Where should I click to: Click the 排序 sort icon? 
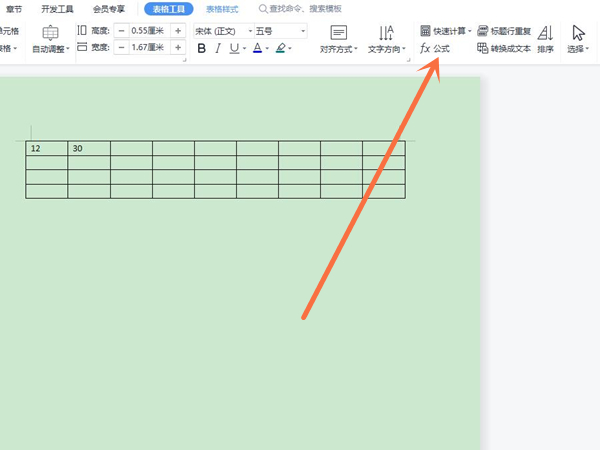(x=545, y=38)
